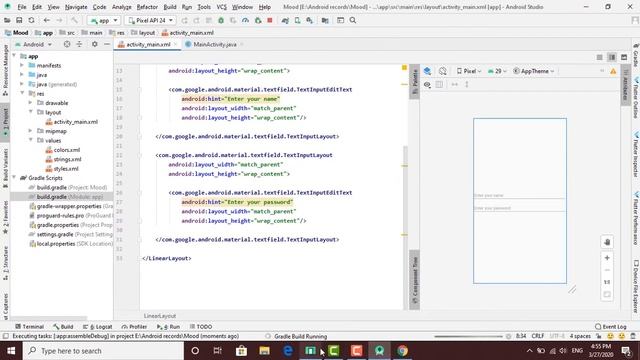Toggle the pan hand tool in preview
This screenshot has height=360, width=640.
[x=607, y=242]
